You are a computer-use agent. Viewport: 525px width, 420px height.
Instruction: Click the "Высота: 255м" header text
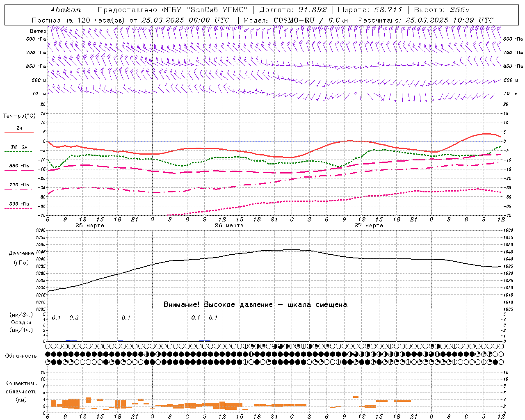tap(442, 9)
